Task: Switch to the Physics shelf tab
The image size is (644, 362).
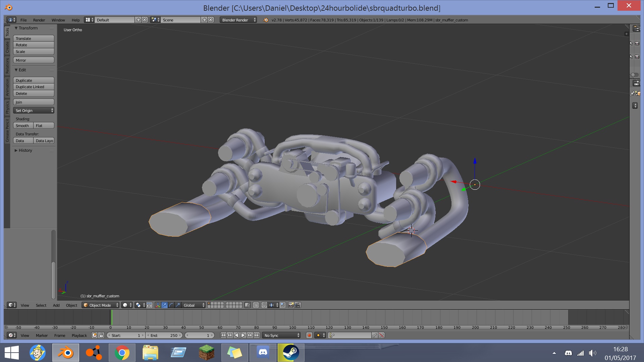Action: (7, 107)
